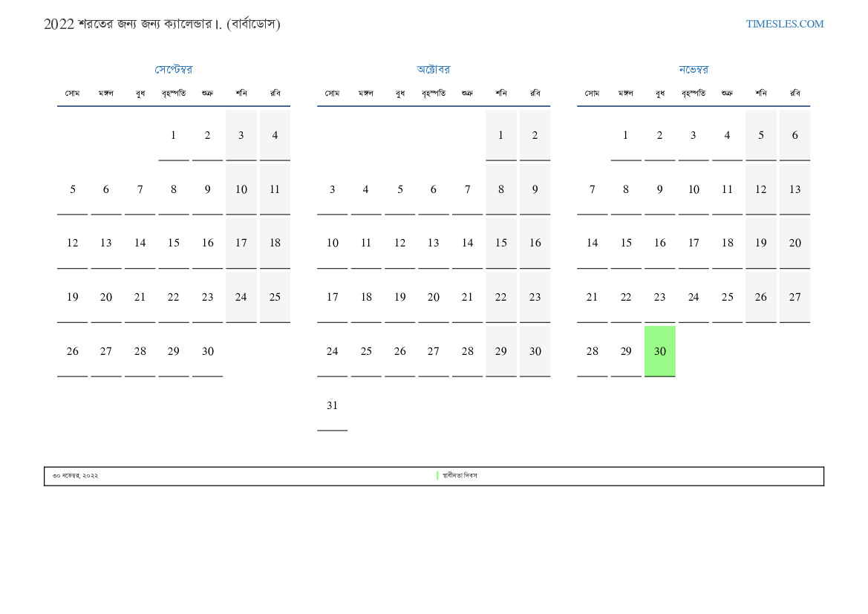This screenshot has width=868, height=614.
Task: Click November 24 in the calendar
Action: [693, 297]
